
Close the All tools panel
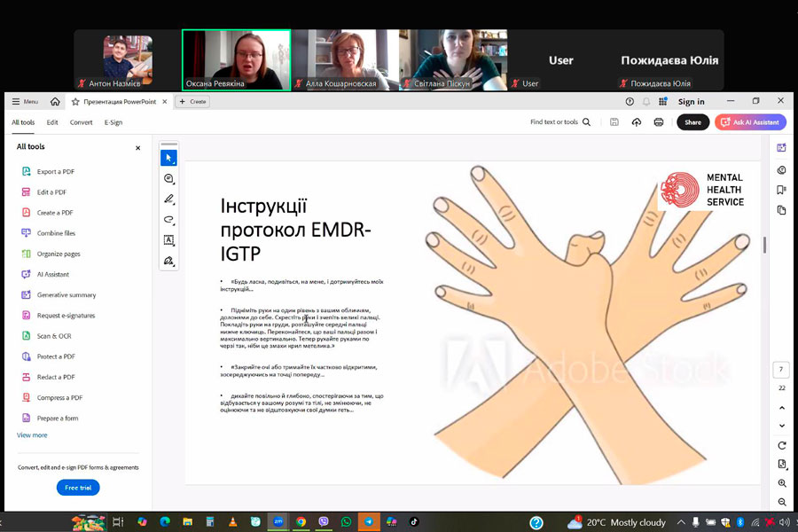point(137,148)
